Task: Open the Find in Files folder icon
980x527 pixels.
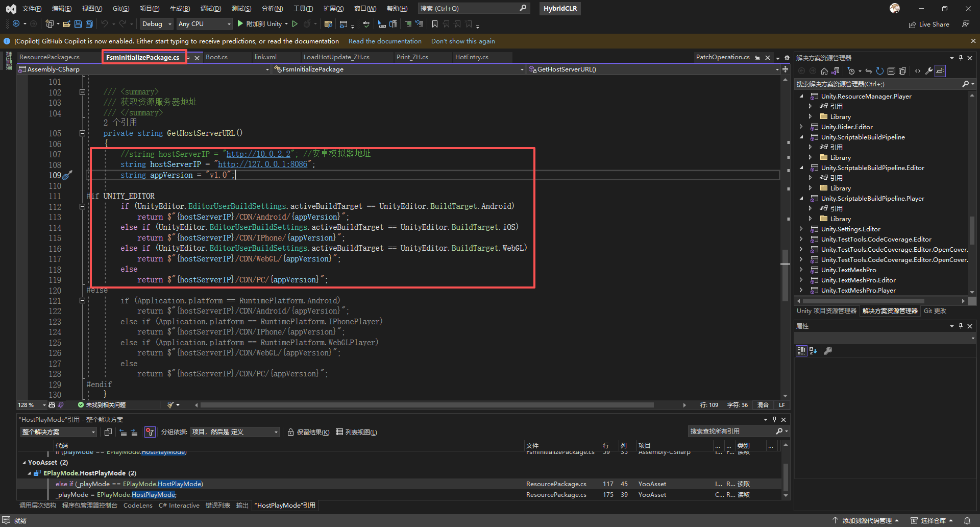Action: (328, 24)
